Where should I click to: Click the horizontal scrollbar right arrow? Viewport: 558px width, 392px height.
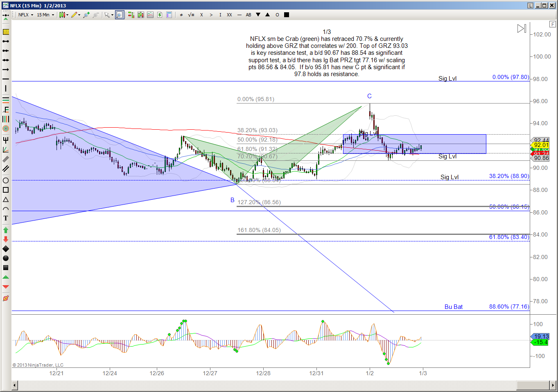pos(552,385)
